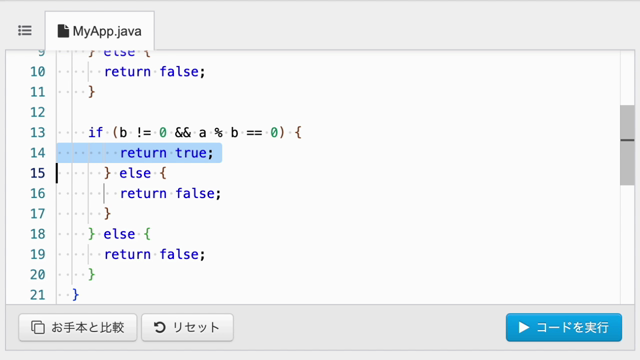Click the コードを実行 run button

(564, 327)
